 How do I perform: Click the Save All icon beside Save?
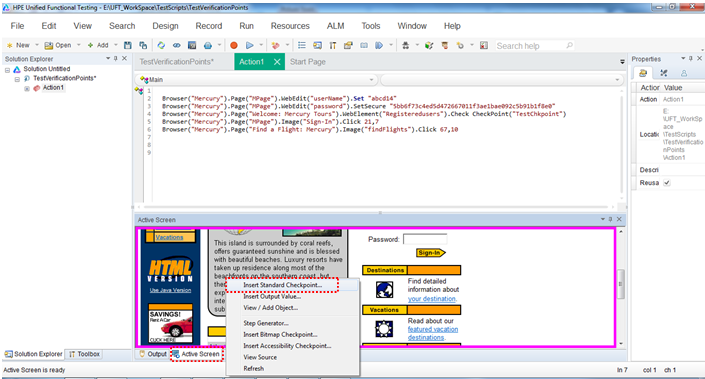[x=143, y=45]
